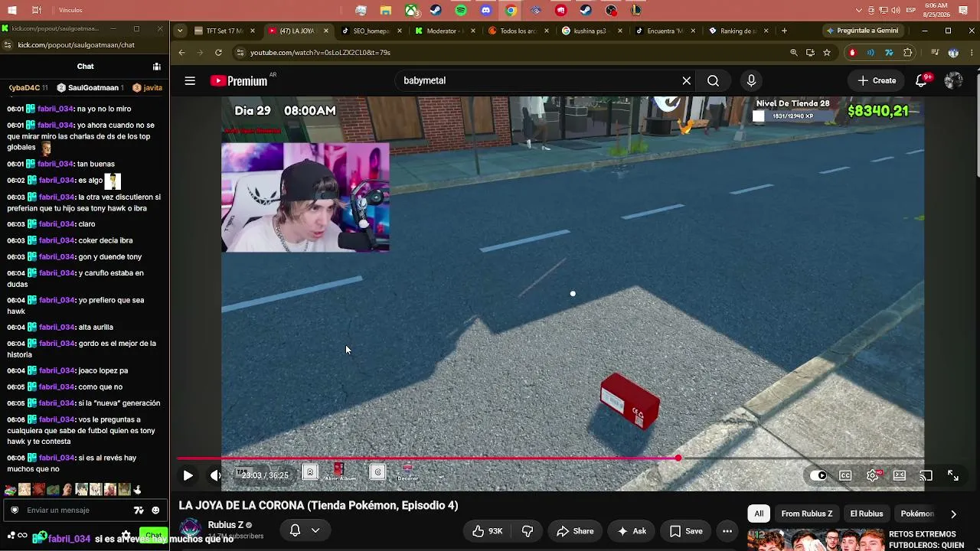Go back in the browser

181,53
